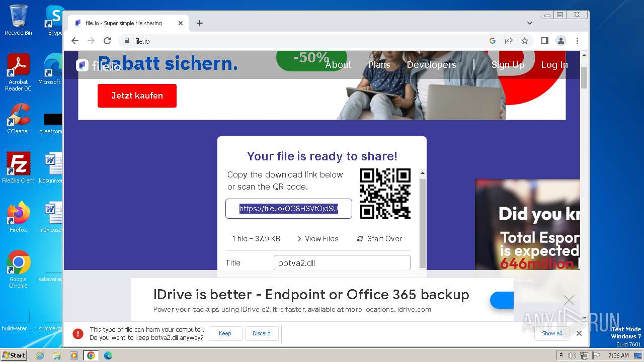Open a new browser tab
644x362 pixels.
200,23
